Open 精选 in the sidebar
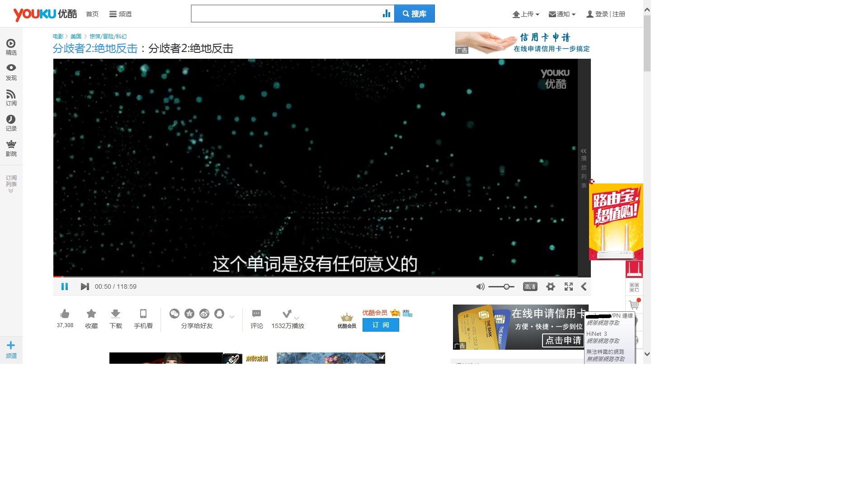This screenshot has height=488, width=868. [11, 47]
